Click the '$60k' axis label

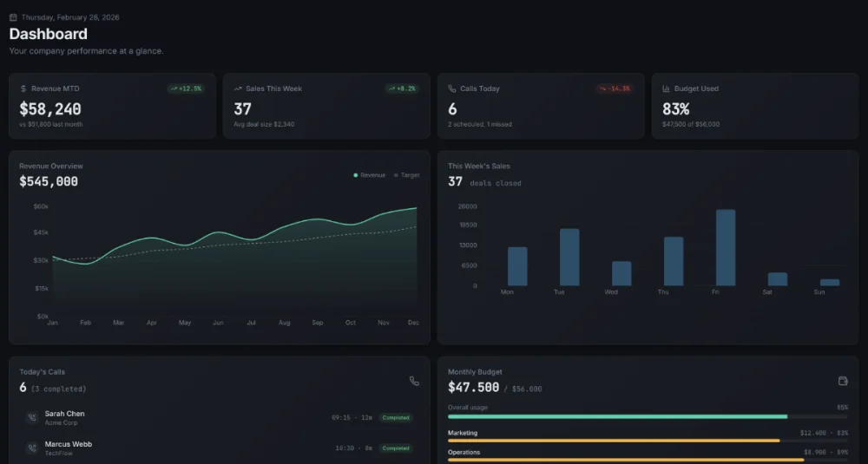coord(41,206)
